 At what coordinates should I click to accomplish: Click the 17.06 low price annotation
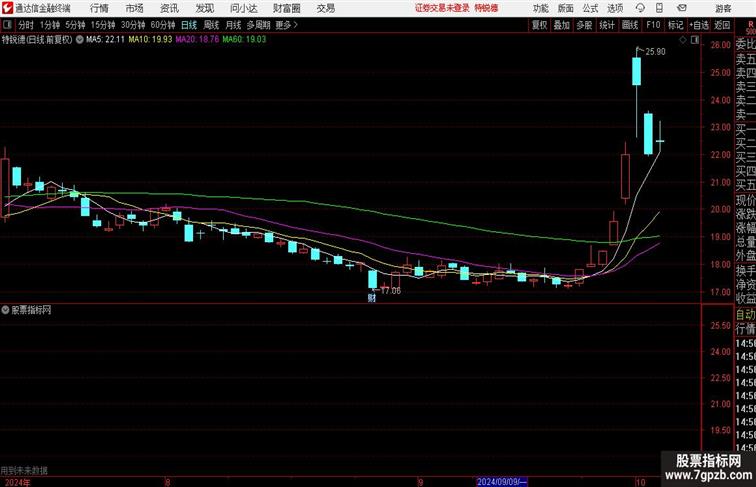pyautogui.click(x=391, y=291)
